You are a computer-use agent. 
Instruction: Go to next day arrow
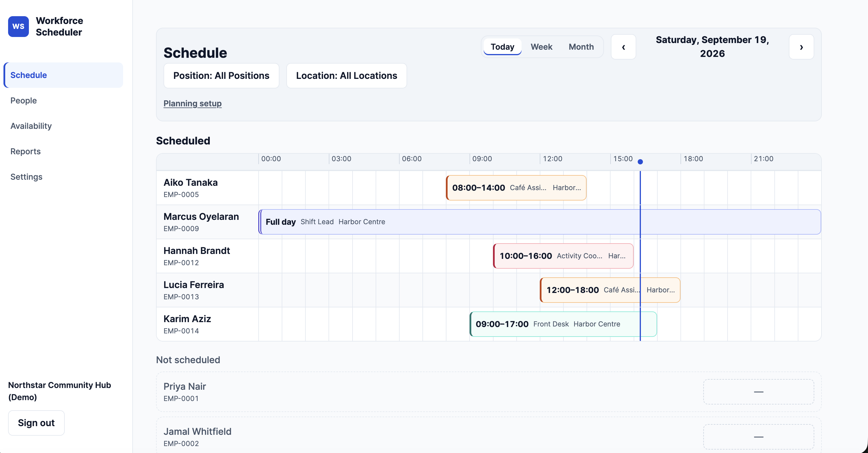point(801,47)
